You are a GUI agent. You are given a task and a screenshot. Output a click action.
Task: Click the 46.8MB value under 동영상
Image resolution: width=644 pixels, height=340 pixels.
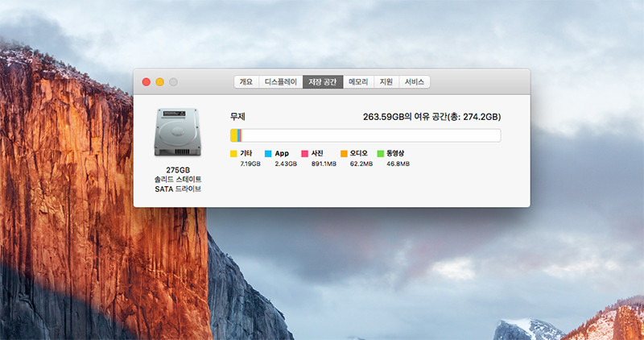pos(398,164)
